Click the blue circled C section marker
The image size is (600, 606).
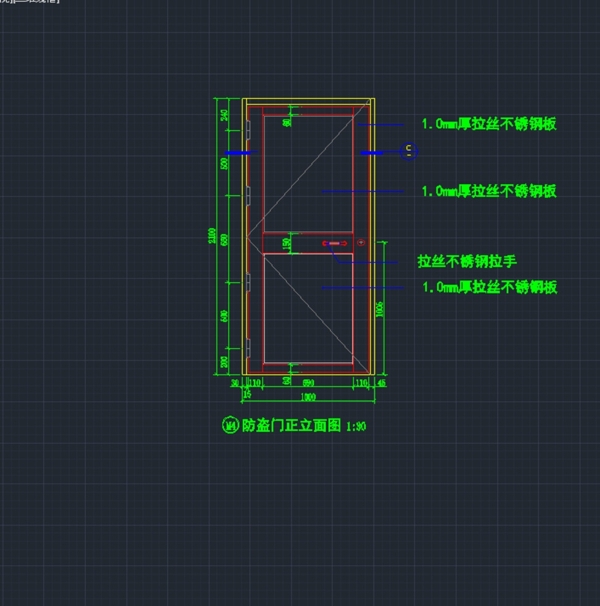click(x=409, y=151)
